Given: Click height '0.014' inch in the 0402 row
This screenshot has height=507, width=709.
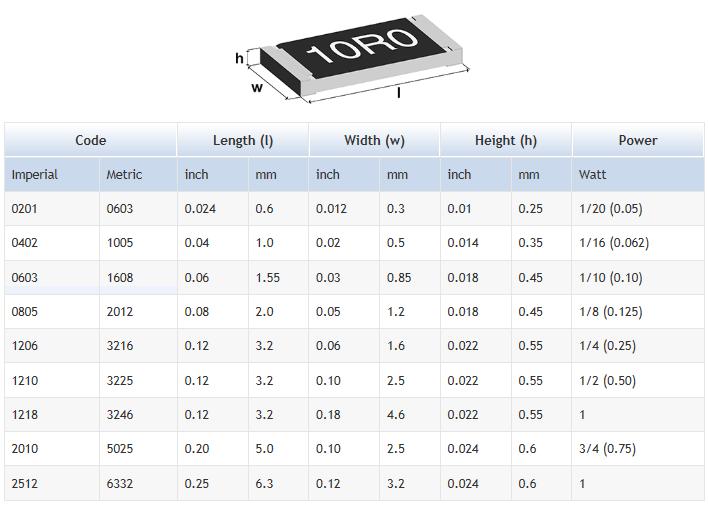Looking at the screenshot, I should pos(463,243).
